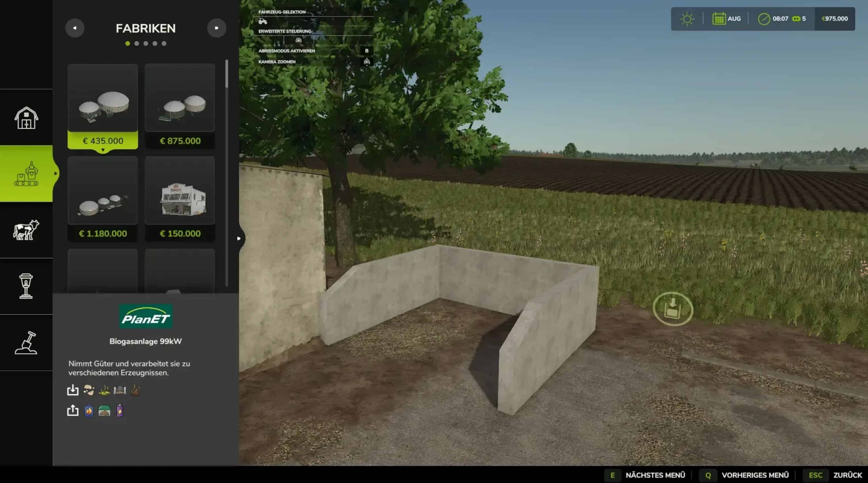Click Abrissmodus Aktivieren entry
This screenshot has height=483, width=868.
[287, 51]
